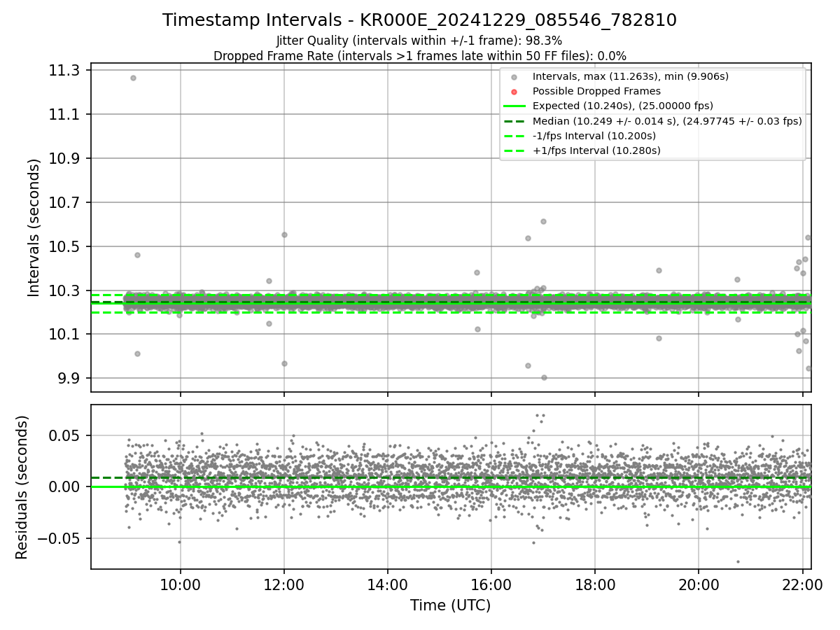840x630 pixels.
Task: Click legend entry '-1/fps Interval (10.200s)'
Action: click(594, 136)
